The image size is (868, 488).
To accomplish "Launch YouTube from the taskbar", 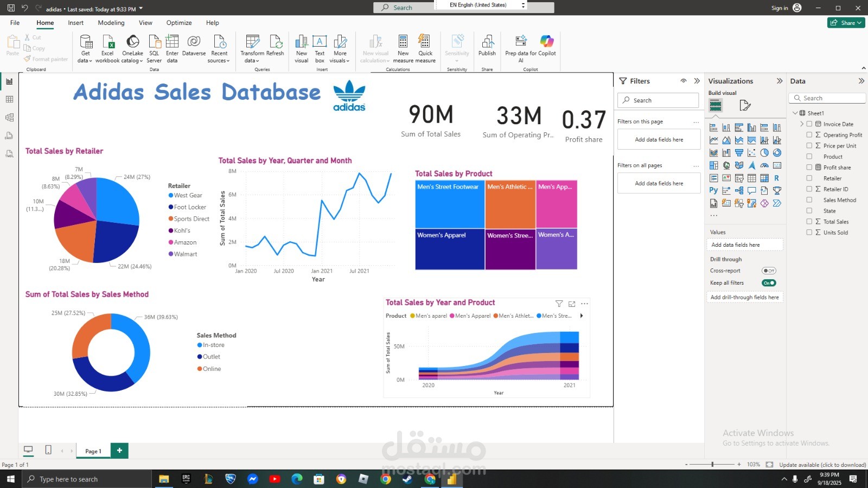I will [275, 479].
